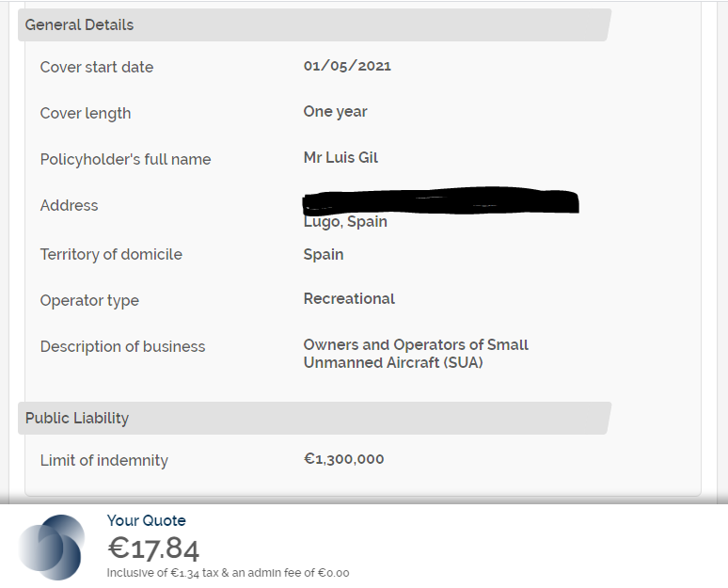The image size is (728, 588).
Task: Click the €1,300,000 indemnity limit value
Action: (343, 459)
